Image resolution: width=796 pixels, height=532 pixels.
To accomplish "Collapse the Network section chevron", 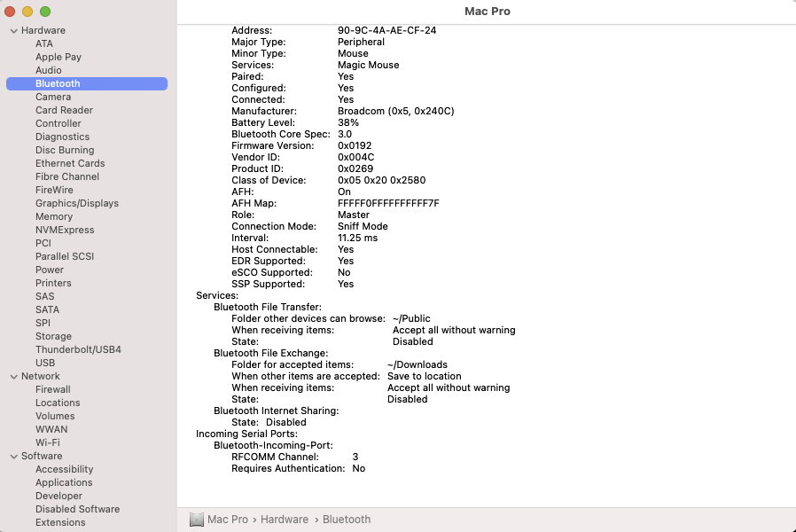I will pos(13,377).
